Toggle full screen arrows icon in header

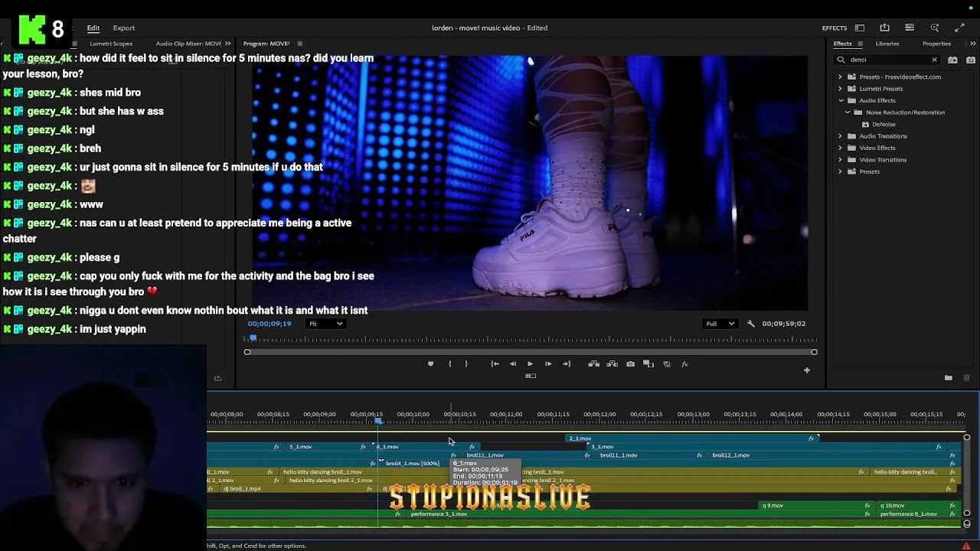coord(960,28)
